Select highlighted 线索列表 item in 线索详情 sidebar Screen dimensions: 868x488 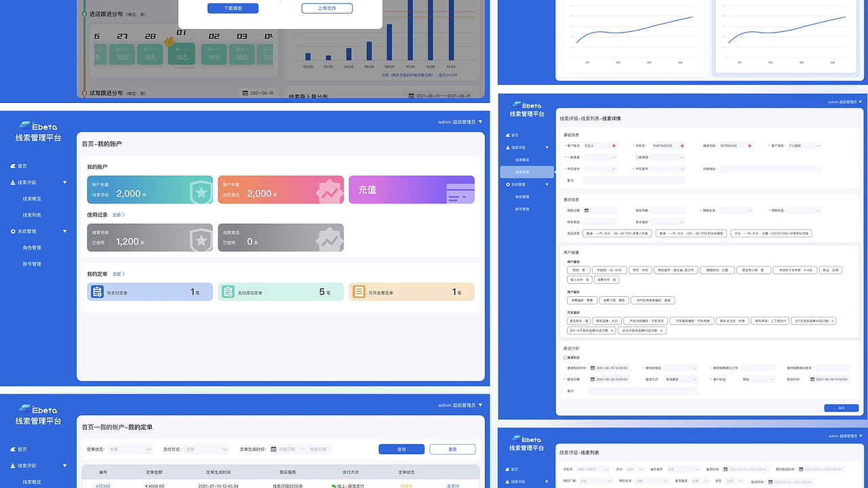[527, 172]
